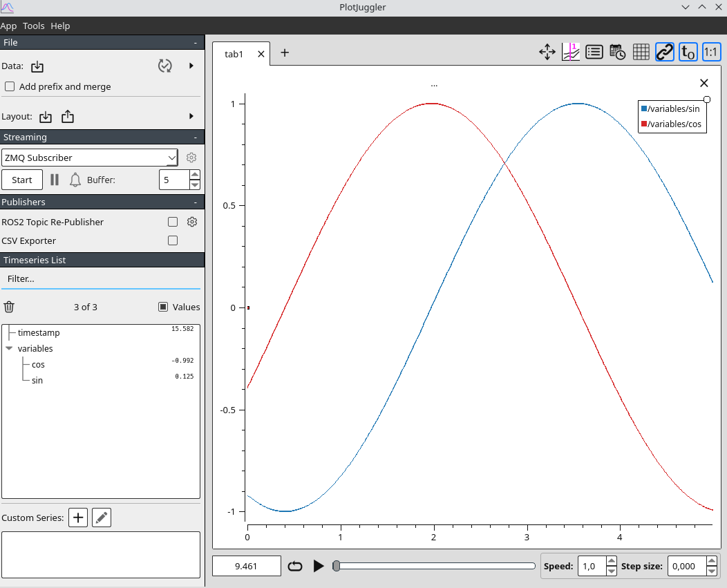Show the plot legend list icon

click(594, 52)
